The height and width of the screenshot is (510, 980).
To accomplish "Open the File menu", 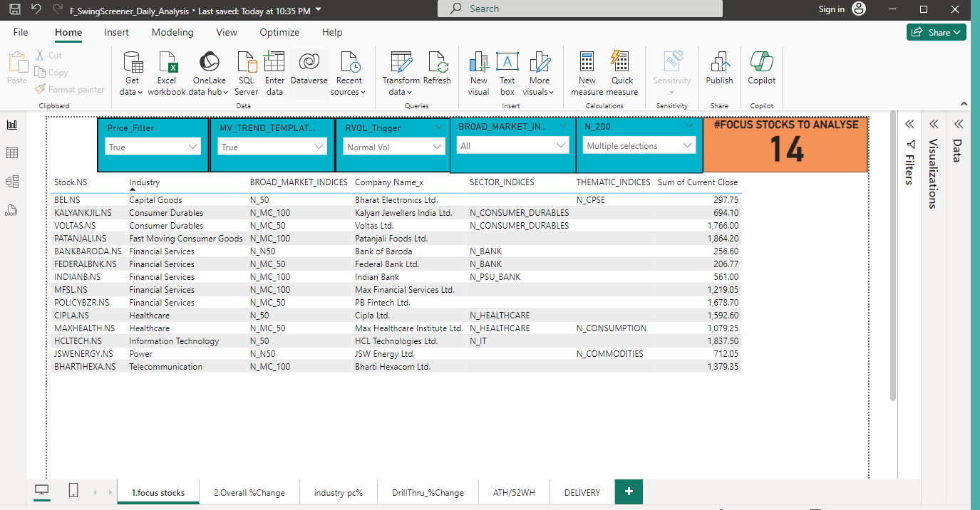I will (21, 32).
